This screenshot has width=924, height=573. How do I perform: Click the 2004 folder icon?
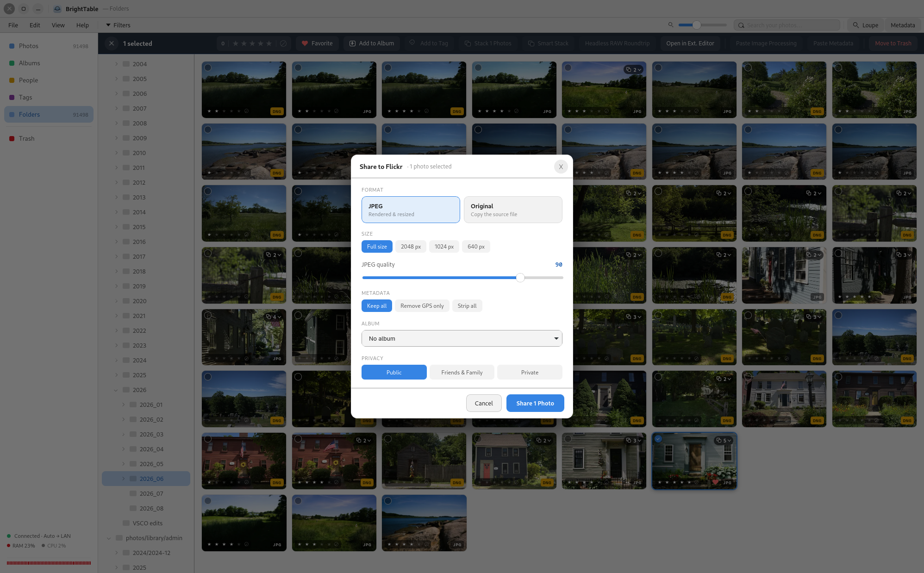coord(126,64)
